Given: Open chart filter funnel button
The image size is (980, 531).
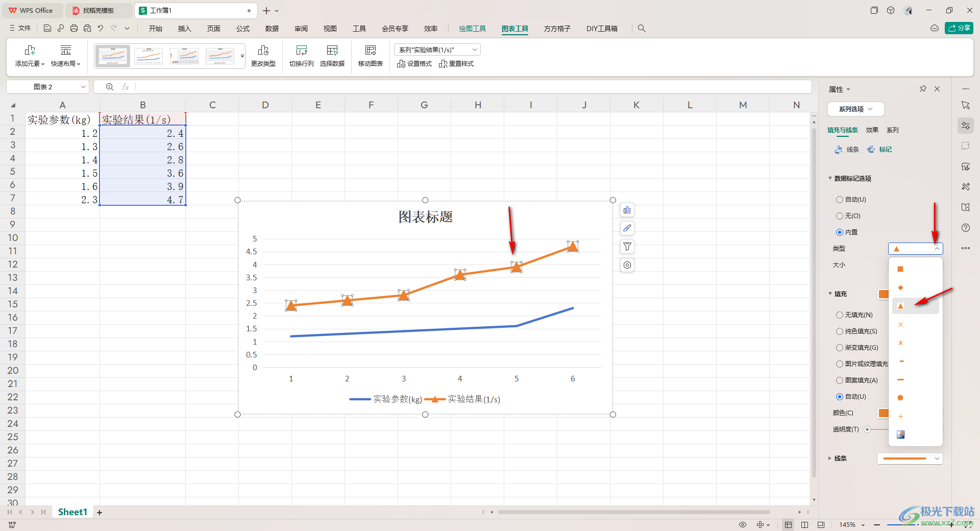Looking at the screenshot, I should pos(627,247).
